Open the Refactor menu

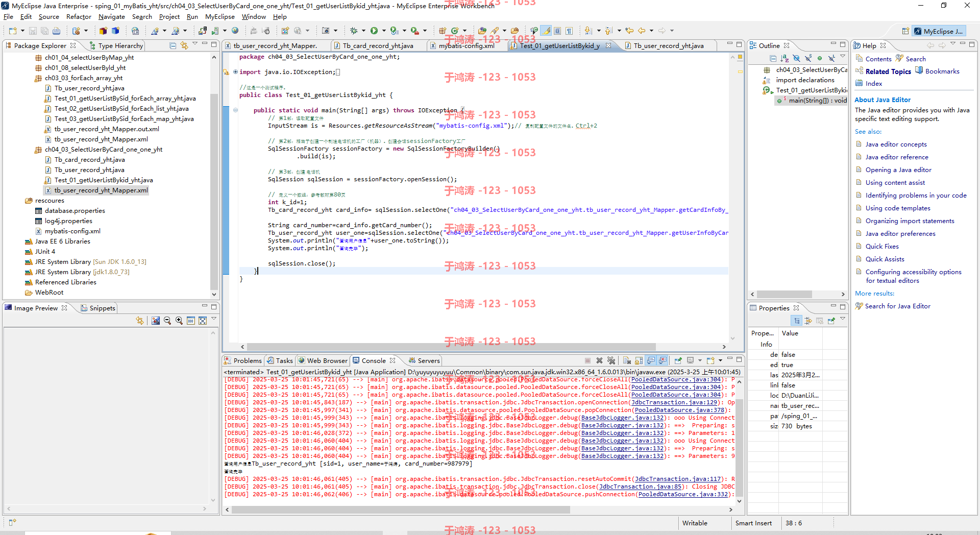coord(79,16)
